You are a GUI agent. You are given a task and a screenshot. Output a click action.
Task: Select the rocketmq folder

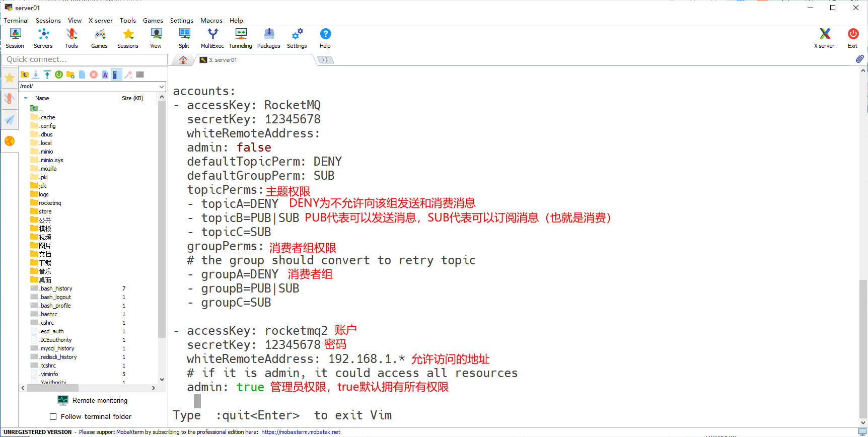[46, 203]
